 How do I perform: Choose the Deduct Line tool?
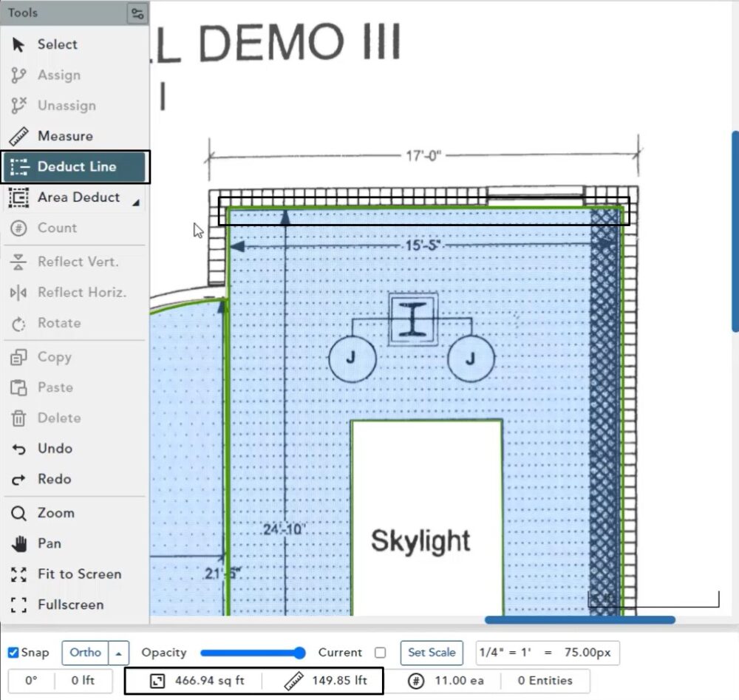76,167
